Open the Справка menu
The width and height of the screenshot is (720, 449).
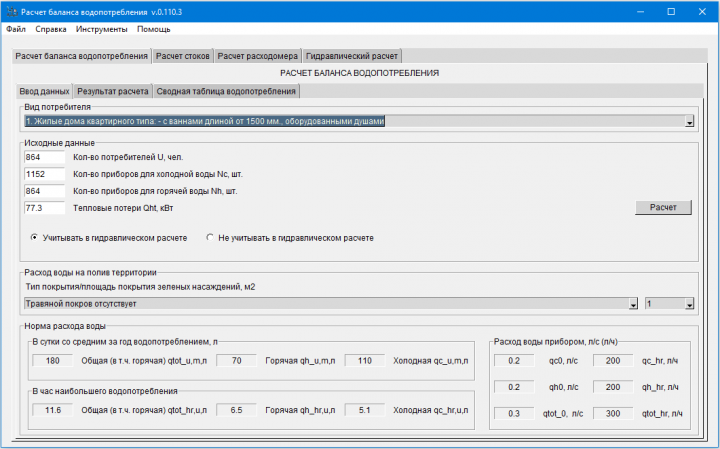pyautogui.click(x=51, y=29)
